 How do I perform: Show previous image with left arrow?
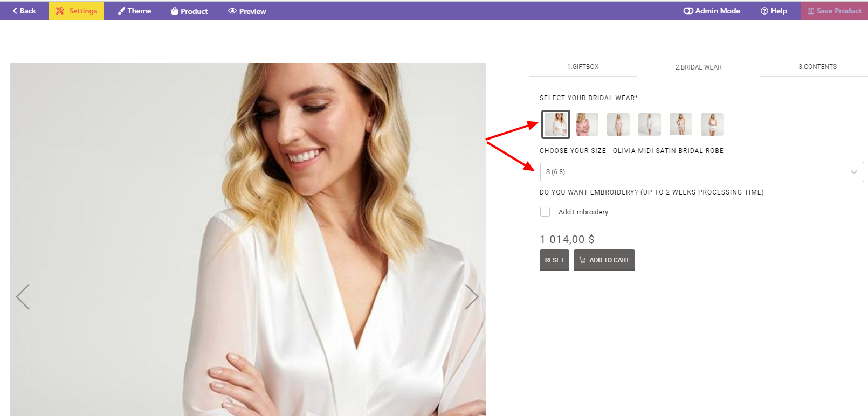23,296
